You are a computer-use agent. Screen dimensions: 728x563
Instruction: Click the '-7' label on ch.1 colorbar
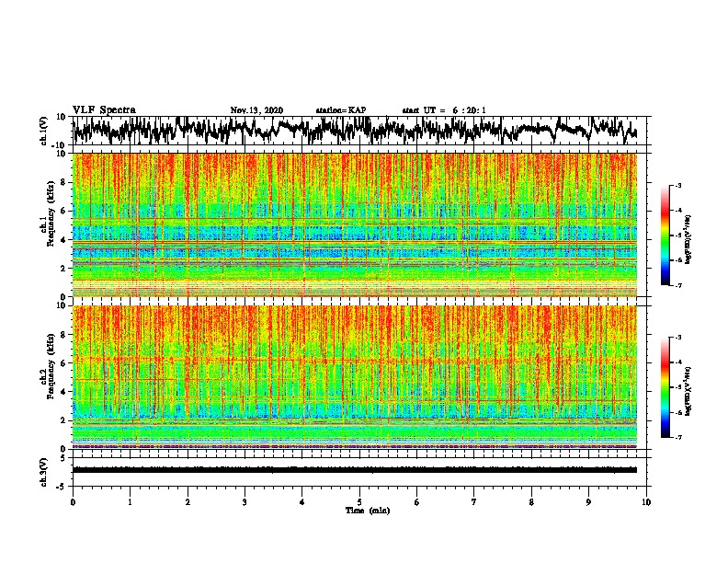678,285
